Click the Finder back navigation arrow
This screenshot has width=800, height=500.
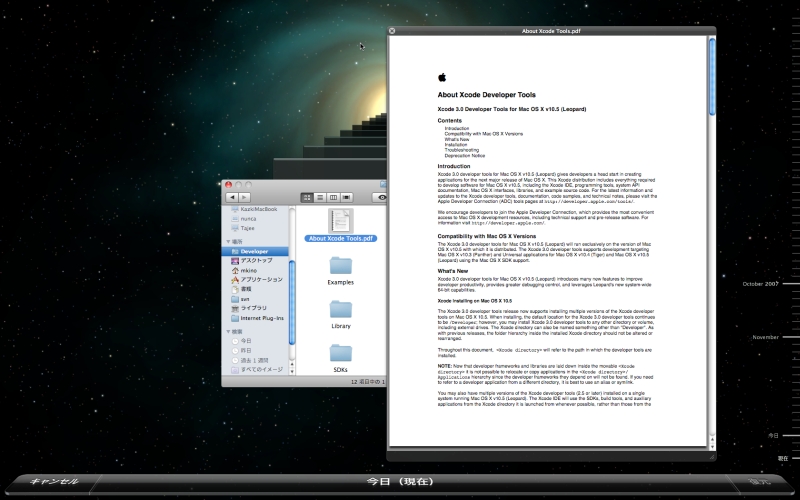point(233,198)
